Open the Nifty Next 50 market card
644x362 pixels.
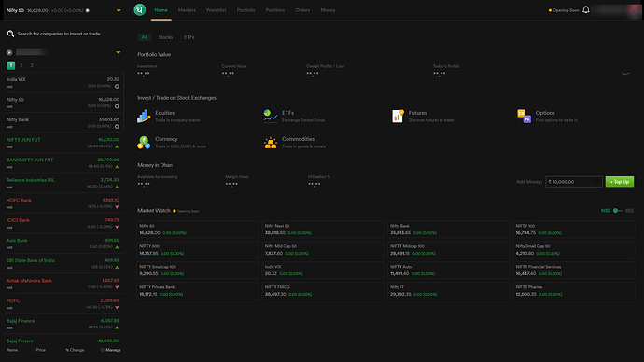323,230
